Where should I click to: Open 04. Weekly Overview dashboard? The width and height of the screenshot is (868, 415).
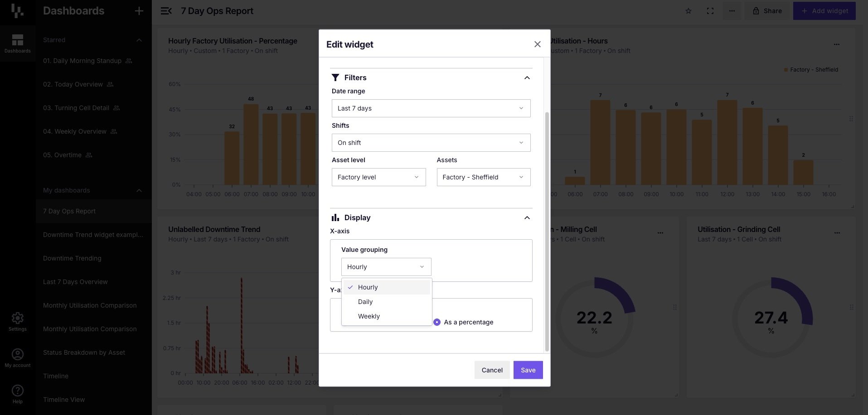(x=75, y=131)
